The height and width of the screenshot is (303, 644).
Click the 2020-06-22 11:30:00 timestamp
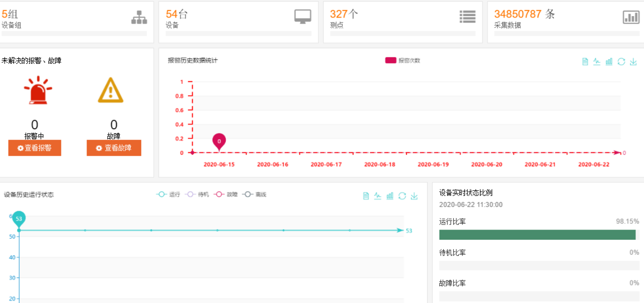(471, 205)
